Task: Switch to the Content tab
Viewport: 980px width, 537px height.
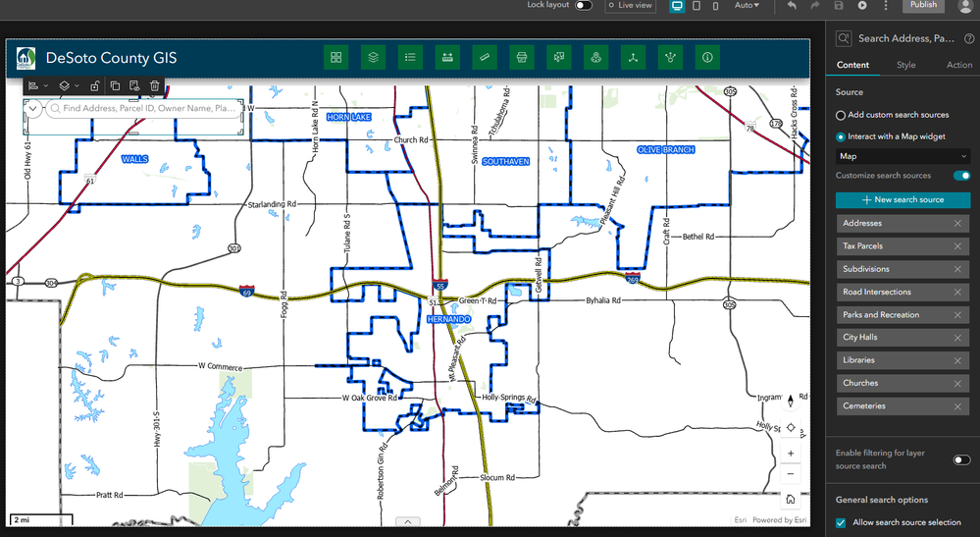Action: [852, 65]
